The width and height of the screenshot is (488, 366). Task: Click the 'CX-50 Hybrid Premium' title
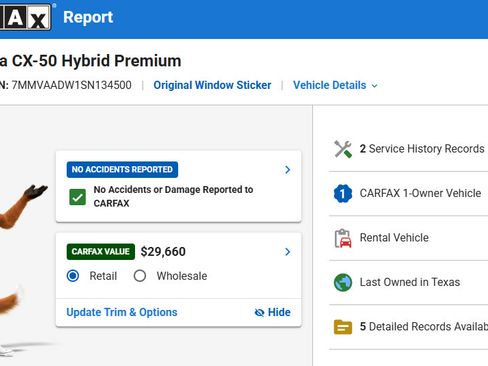coord(96,61)
